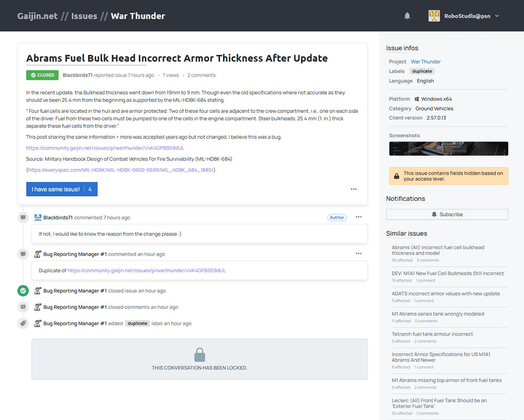
Task: Open the issue's three-dot options menu
Action: 354,189
